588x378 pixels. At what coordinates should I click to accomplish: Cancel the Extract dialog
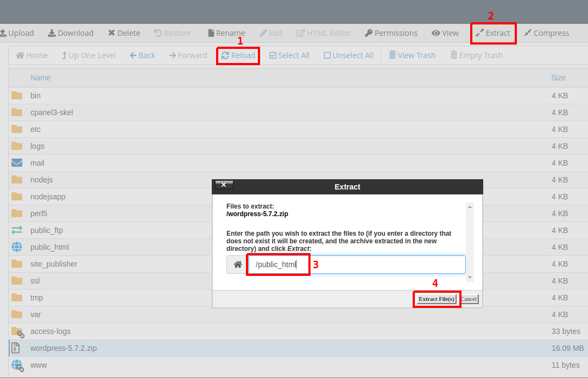click(x=469, y=299)
